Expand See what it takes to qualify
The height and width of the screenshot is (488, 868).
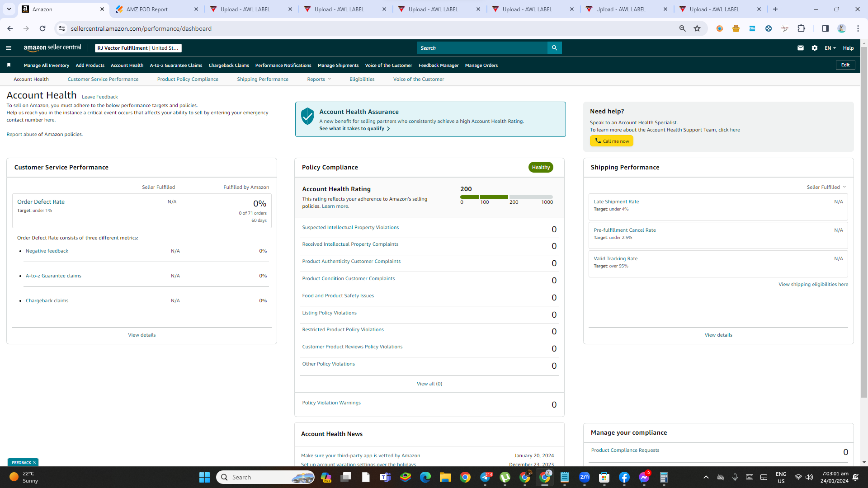354,129
